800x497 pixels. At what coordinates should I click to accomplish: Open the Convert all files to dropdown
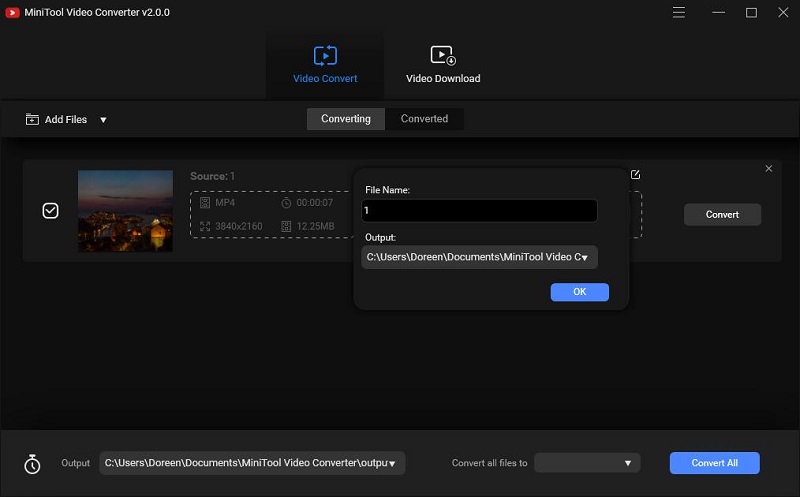tap(587, 463)
